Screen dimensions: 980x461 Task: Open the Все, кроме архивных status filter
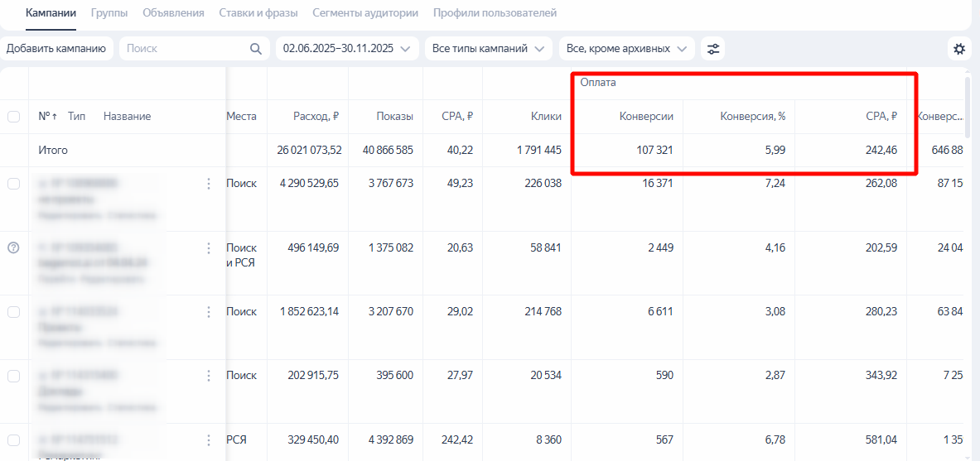(626, 49)
